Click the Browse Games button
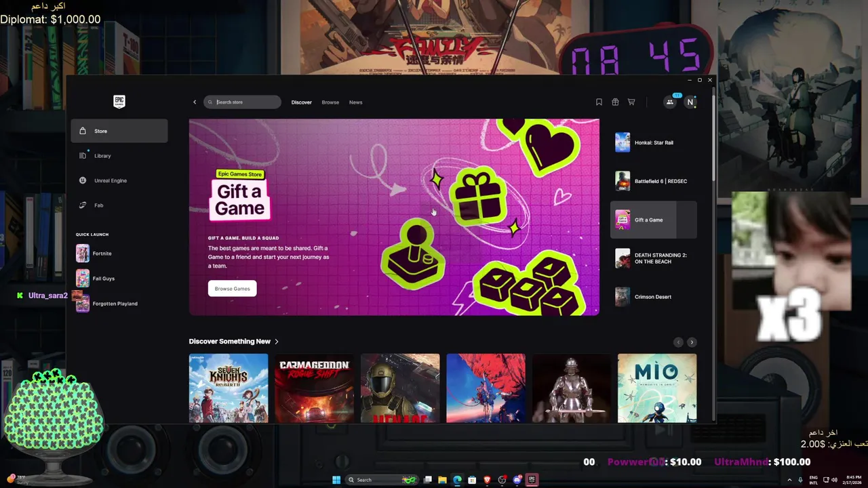 pos(232,289)
